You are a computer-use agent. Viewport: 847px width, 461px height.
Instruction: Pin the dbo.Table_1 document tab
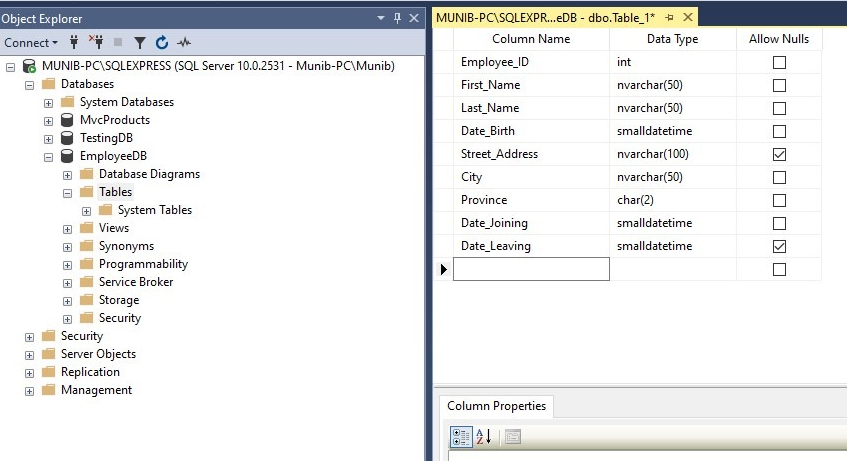(669, 18)
